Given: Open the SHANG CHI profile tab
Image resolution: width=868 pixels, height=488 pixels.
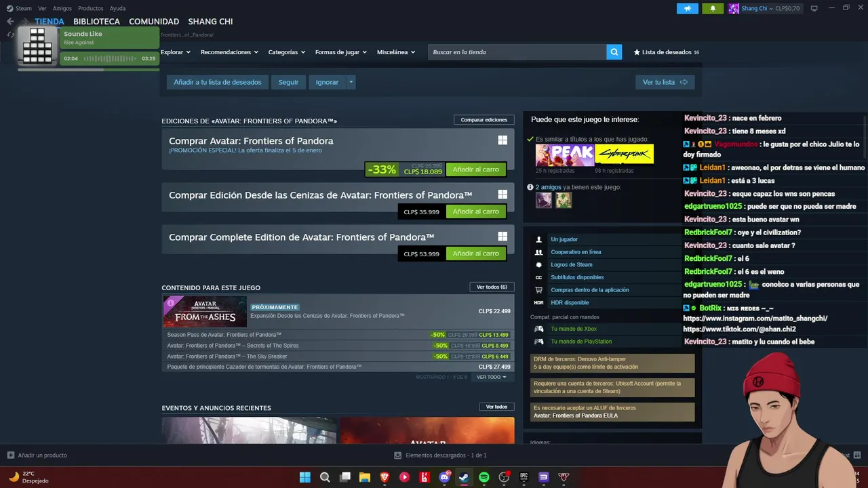Looking at the screenshot, I should coord(210,22).
